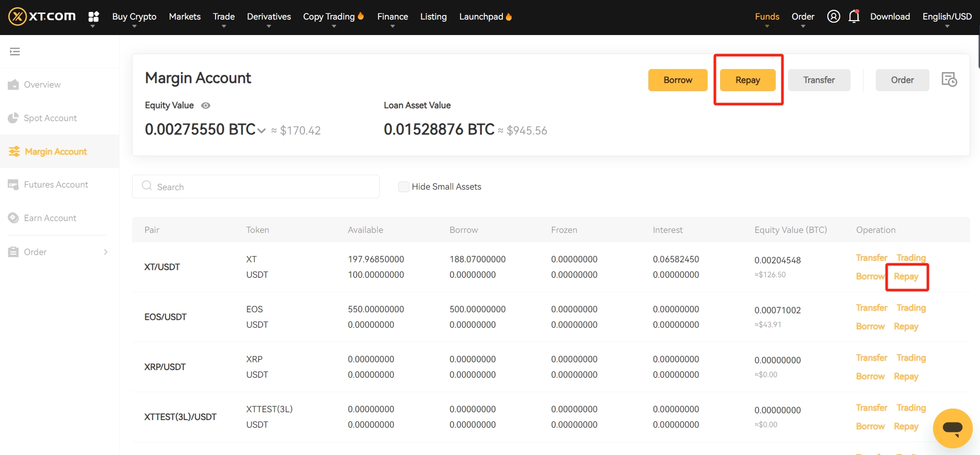
Task: Click Transfer in the XTTEST(3L)/USDT row
Action: pyautogui.click(x=872, y=408)
